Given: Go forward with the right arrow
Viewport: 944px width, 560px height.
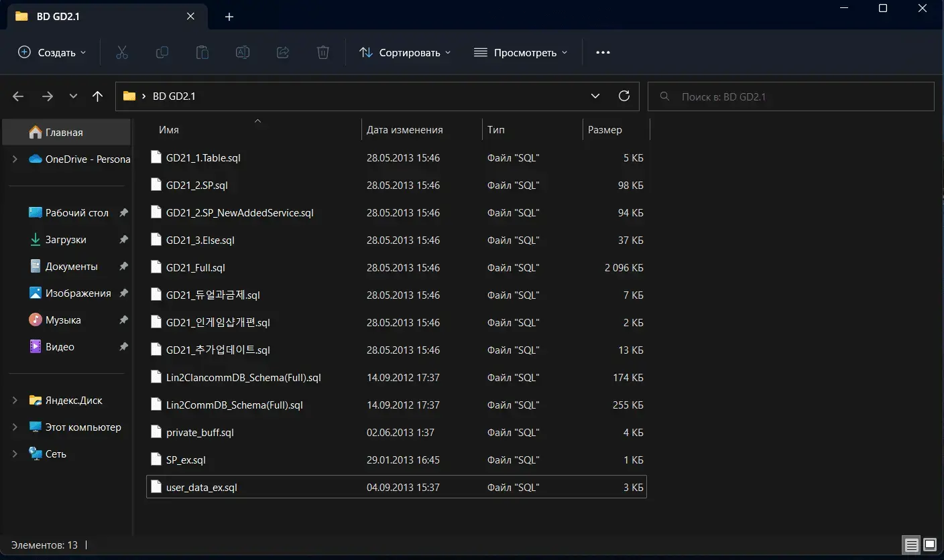Looking at the screenshot, I should 47,96.
